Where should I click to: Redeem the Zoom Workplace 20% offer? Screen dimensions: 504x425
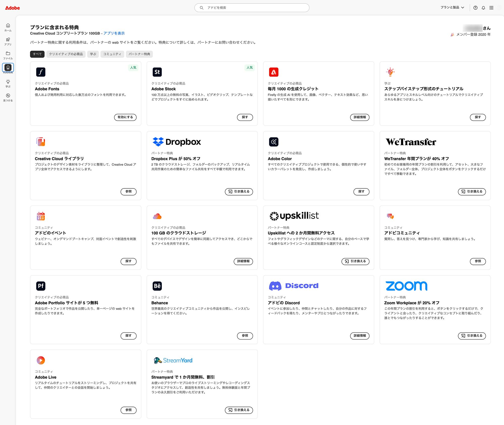coord(472,336)
